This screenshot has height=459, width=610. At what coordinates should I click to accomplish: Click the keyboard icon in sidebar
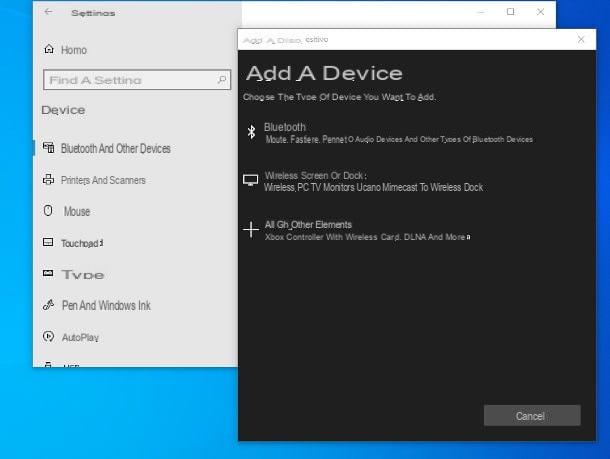pyautogui.click(x=48, y=273)
